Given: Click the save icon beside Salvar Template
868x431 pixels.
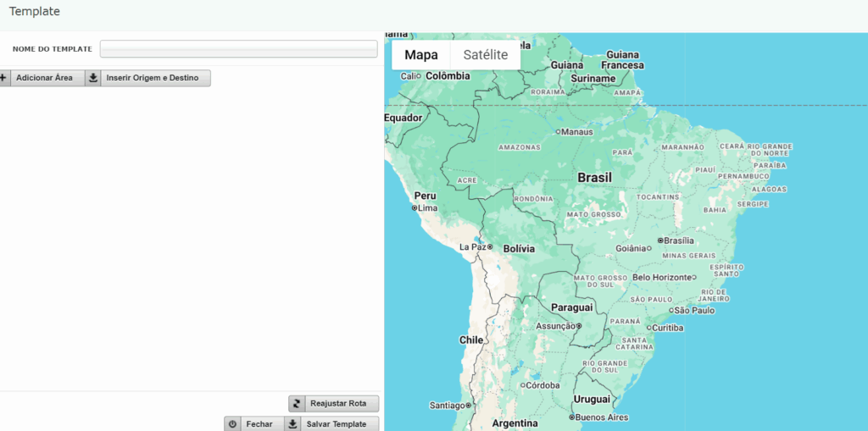Looking at the screenshot, I should pos(292,423).
